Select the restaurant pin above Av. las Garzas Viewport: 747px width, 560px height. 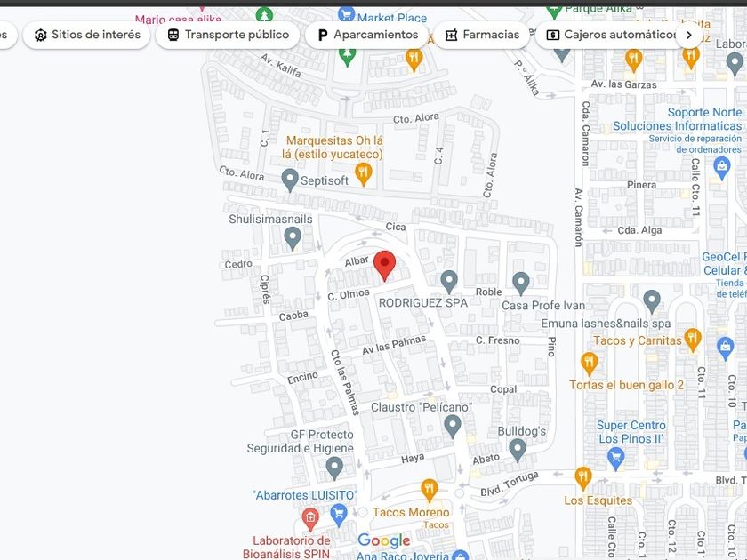click(x=633, y=60)
